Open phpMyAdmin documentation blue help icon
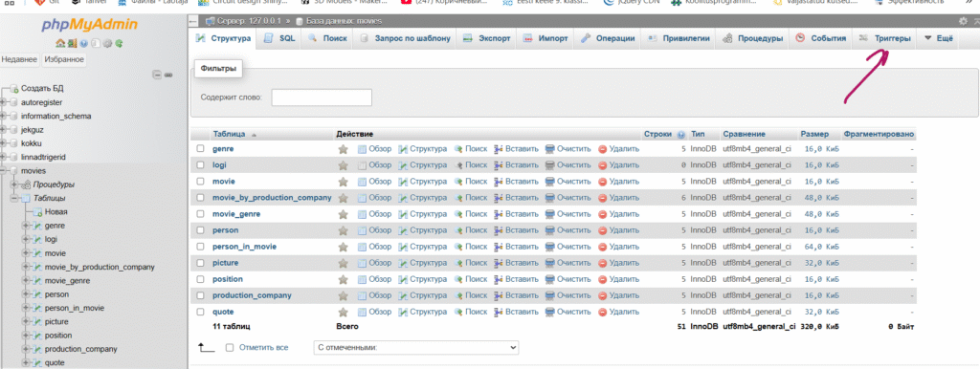This screenshot has height=369, width=980. (84, 43)
